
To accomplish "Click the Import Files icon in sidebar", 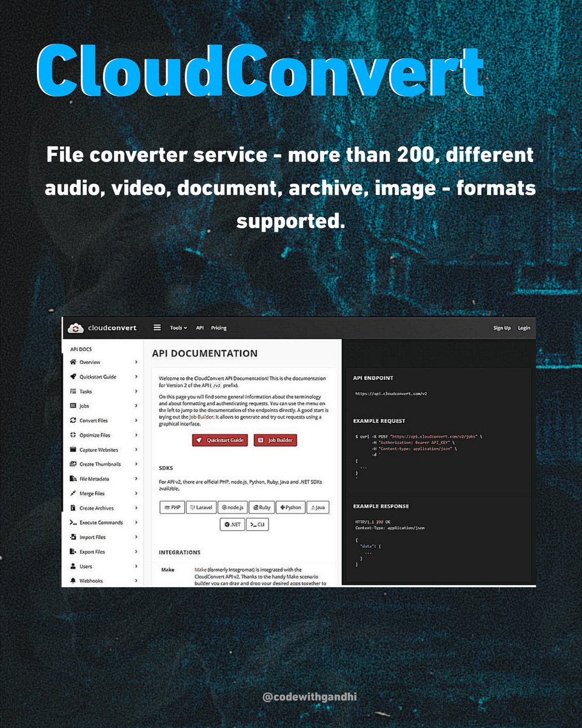I will point(73,537).
